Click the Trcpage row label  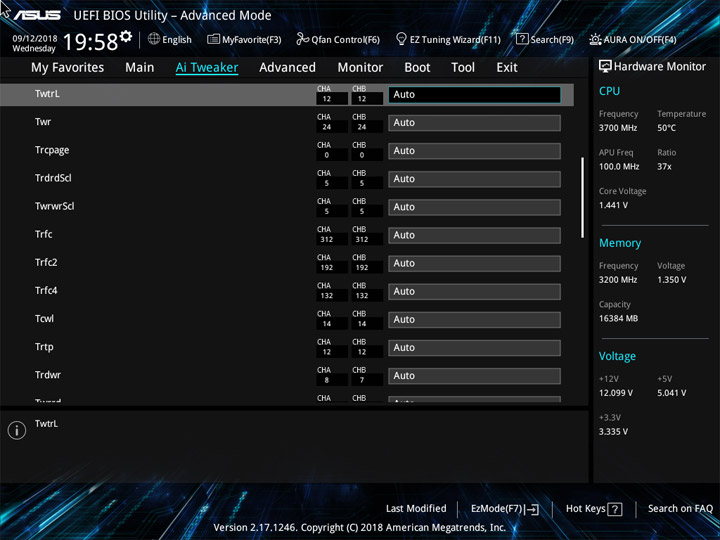pyautogui.click(x=52, y=150)
